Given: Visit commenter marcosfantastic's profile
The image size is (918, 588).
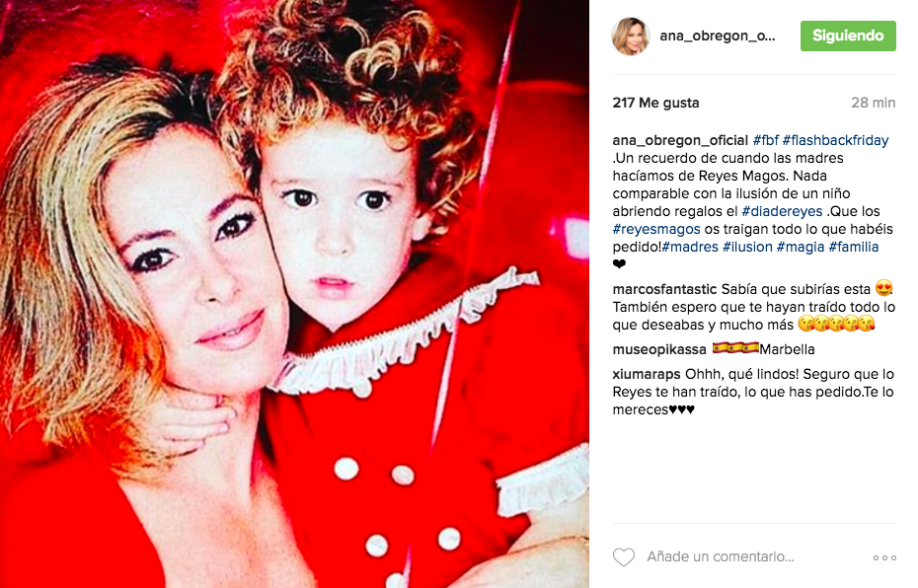Looking at the screenshot, I should [664, 289].
